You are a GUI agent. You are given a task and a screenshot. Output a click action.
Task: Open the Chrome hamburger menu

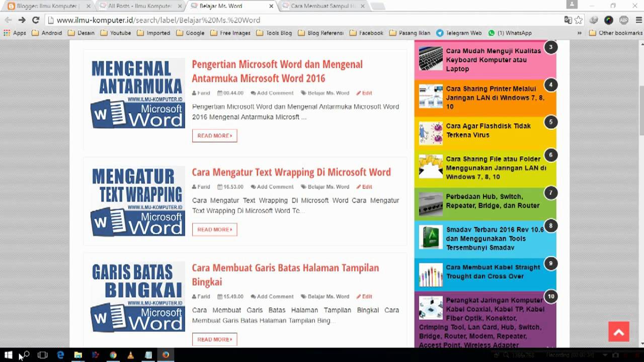tap(638, 20)
